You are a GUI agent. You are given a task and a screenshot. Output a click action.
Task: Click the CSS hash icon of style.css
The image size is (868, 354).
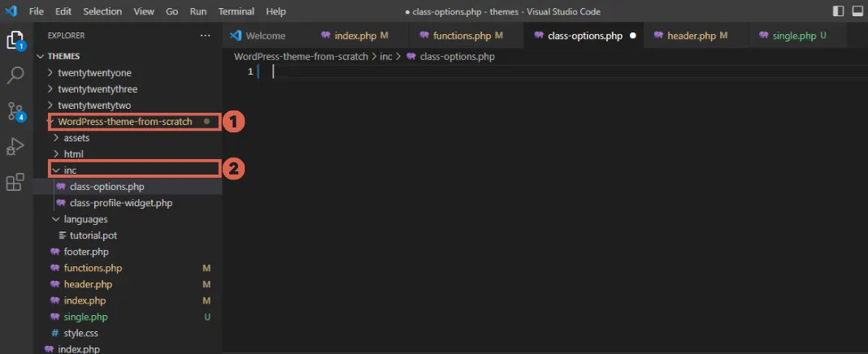54,333
